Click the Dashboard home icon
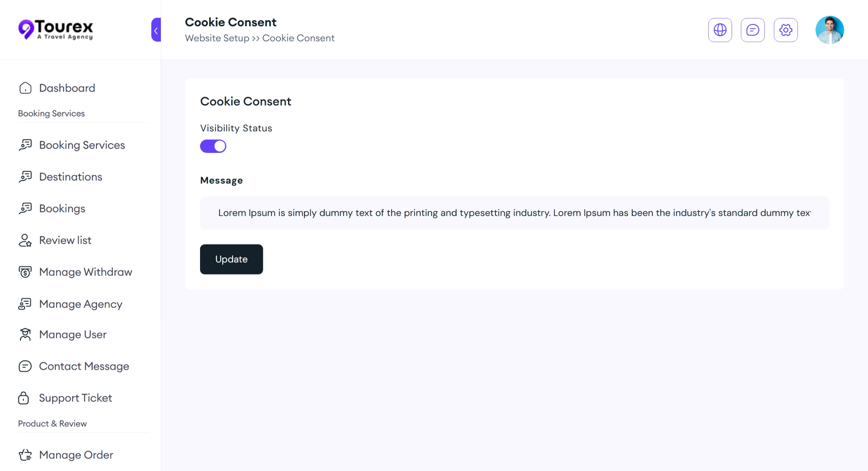The image size is (868, 471). pos(25,88)
